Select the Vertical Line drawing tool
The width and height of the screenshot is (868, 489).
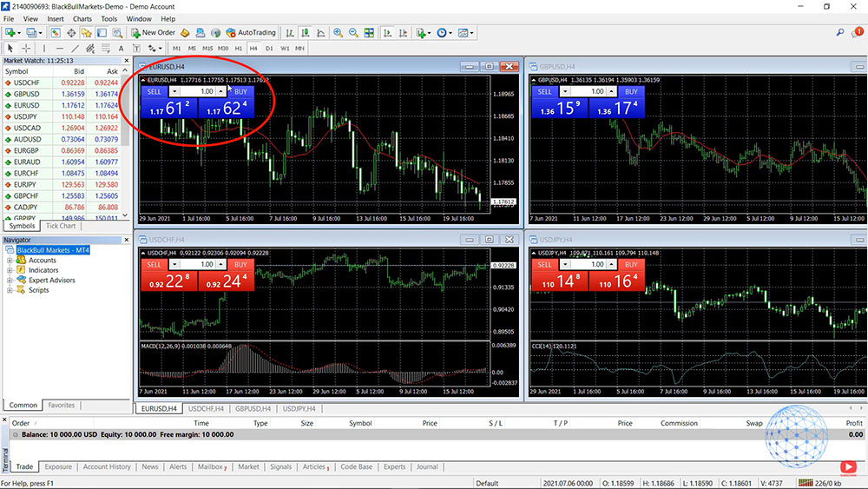tap(44, 48)
